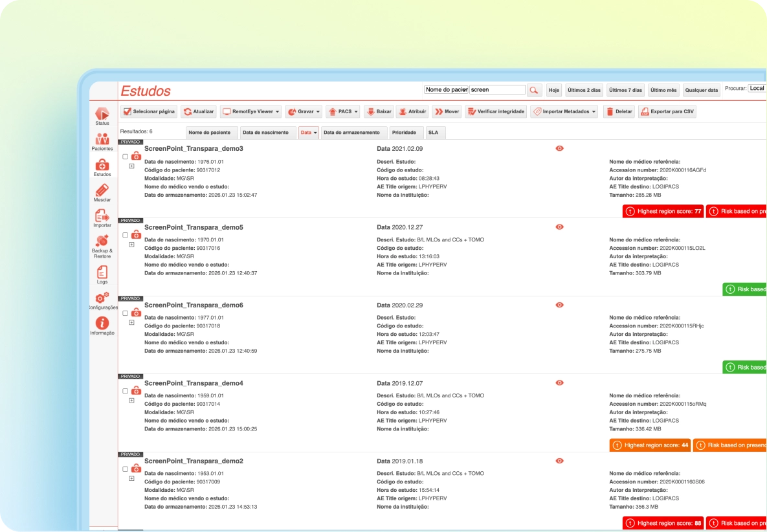Open Backup & Restore in sidebar
Viewport: 767px width, 532px height.
click(x=102, y=247)
